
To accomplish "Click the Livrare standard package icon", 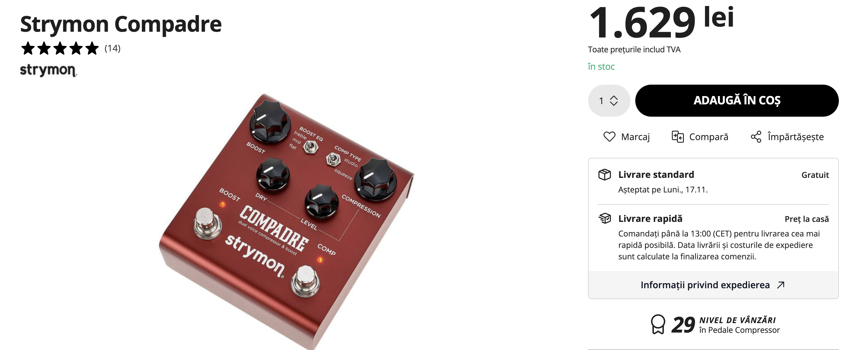I will coord(604,174).
